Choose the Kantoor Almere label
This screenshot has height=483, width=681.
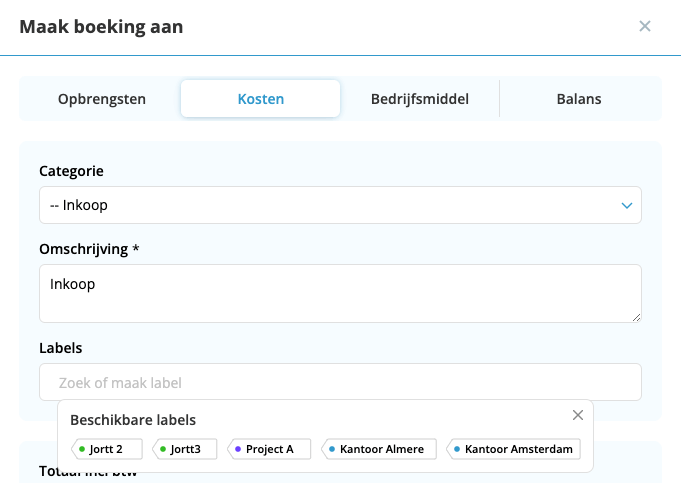pos(379,449)
